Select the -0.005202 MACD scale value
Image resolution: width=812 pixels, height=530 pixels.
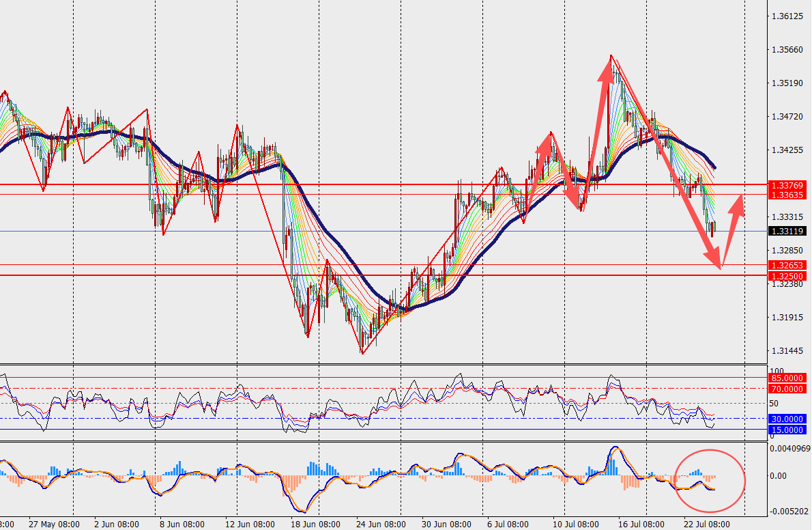789,512
